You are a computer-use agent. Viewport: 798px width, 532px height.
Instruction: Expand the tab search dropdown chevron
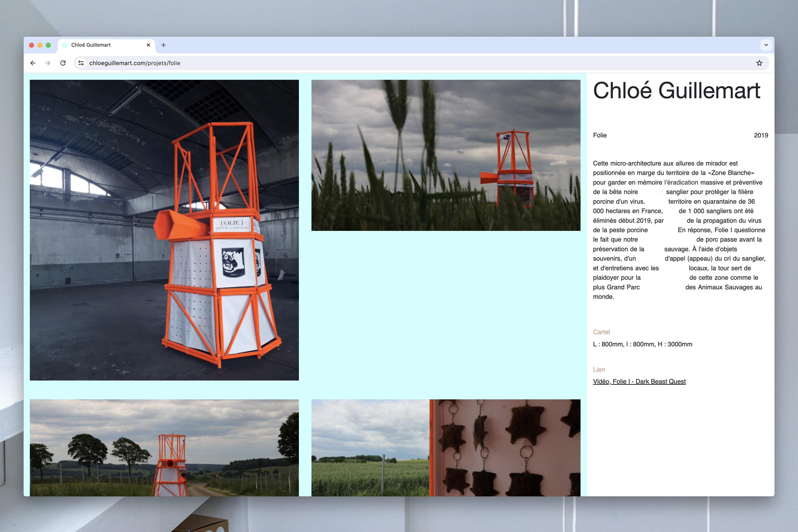coord(766,45)
